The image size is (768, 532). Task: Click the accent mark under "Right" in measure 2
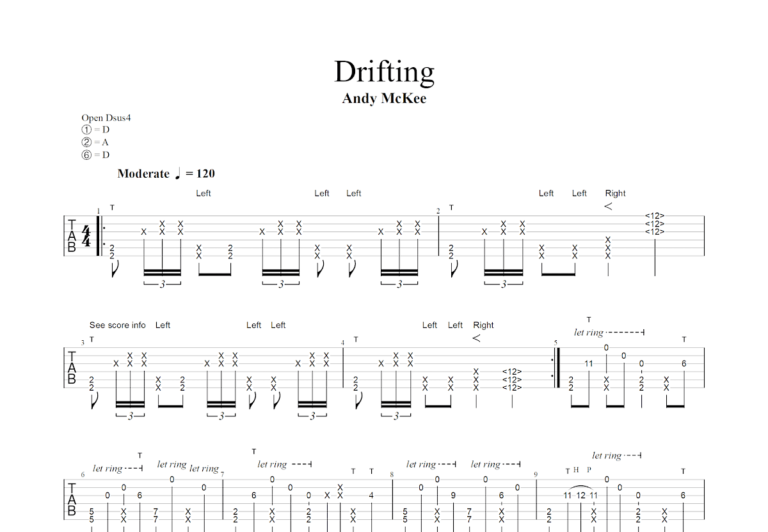(x=608, y=207)
